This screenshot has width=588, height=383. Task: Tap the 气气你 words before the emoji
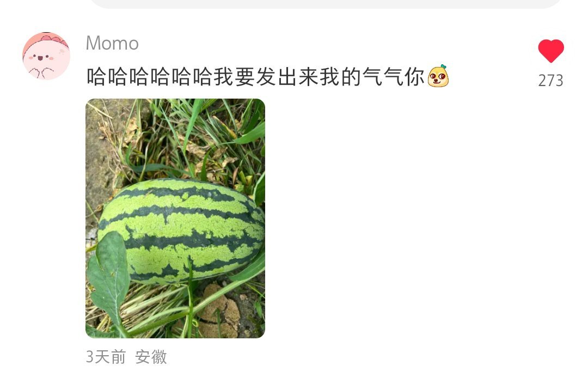[x=394, y=76]
